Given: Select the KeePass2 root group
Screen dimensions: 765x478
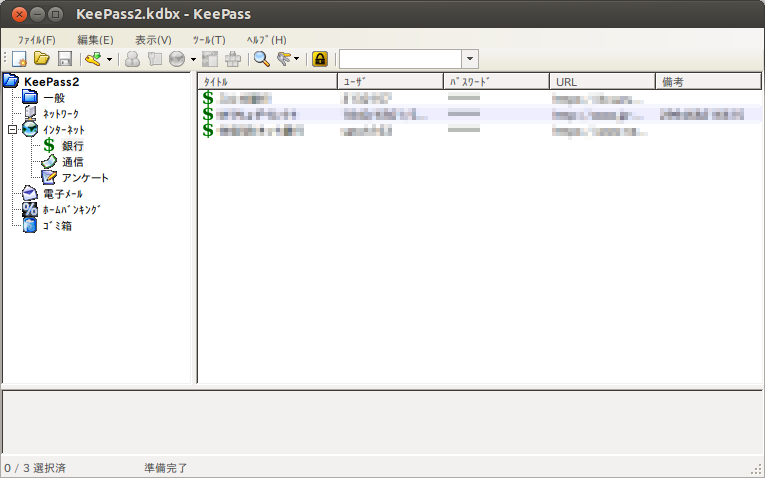Looking at the screenshot, I should [x=51, y=81].
